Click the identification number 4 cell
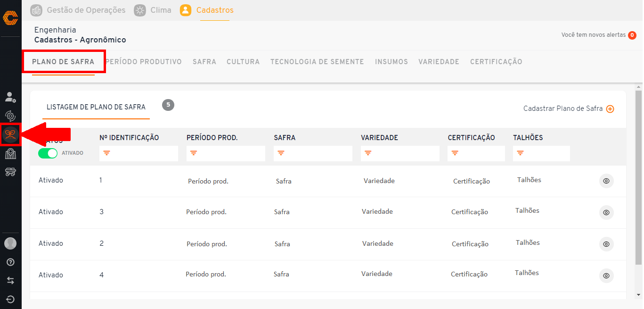The image size is (644, 309). pyautogui.click(x=102, y=275)
